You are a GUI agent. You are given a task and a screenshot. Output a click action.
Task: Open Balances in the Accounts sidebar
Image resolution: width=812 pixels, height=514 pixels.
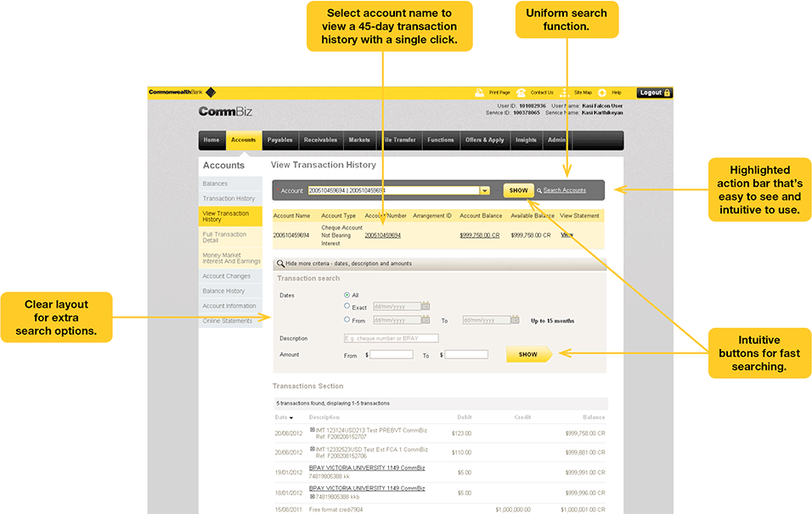[230, 184]
